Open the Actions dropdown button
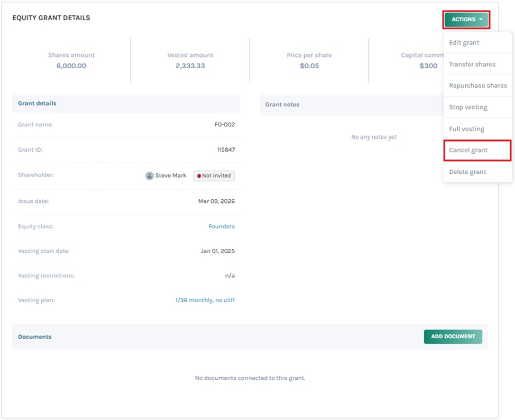Screen dimensions: 515x420 pos(466,20)
